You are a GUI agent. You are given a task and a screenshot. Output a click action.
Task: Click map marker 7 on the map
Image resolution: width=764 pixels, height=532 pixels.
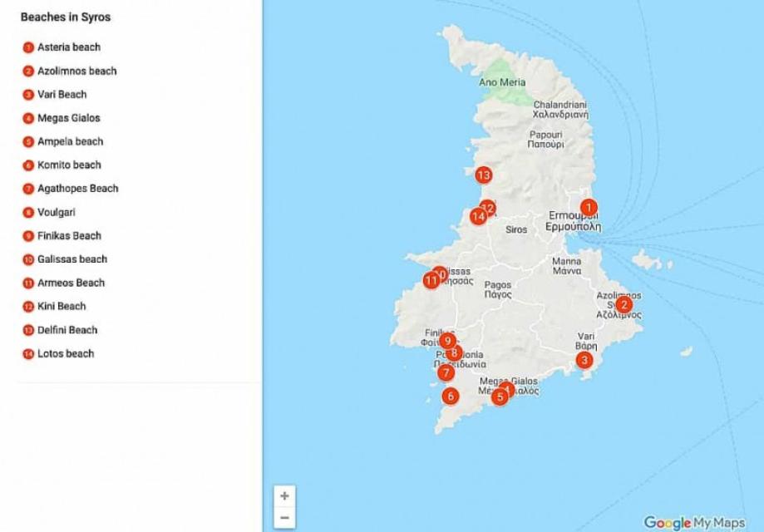pyautogui.click(x=446, y=373)
